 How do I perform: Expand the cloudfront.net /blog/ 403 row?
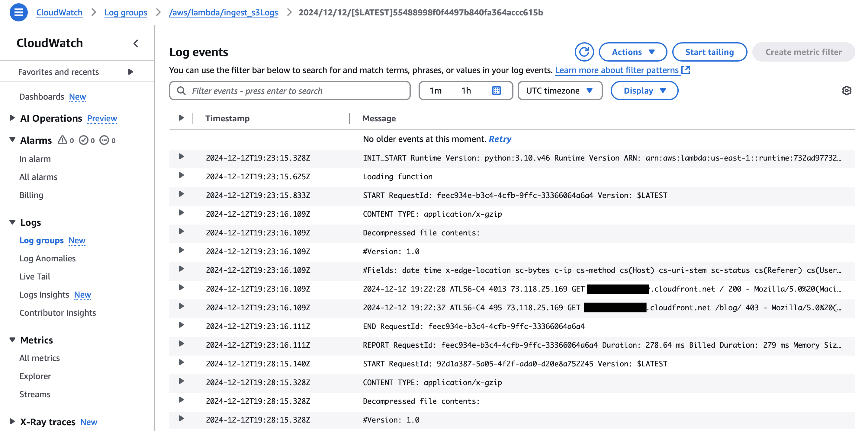point(181,306)
